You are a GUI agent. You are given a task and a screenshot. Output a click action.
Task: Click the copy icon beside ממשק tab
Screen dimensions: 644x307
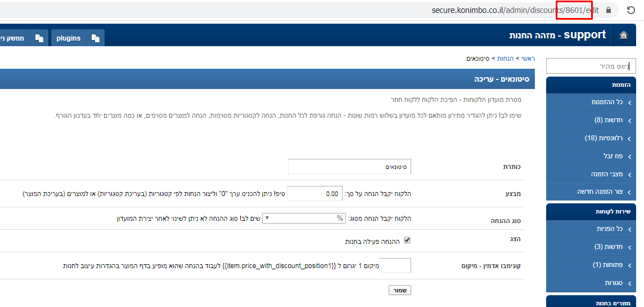pyautogui.click(x=39, y=38)
